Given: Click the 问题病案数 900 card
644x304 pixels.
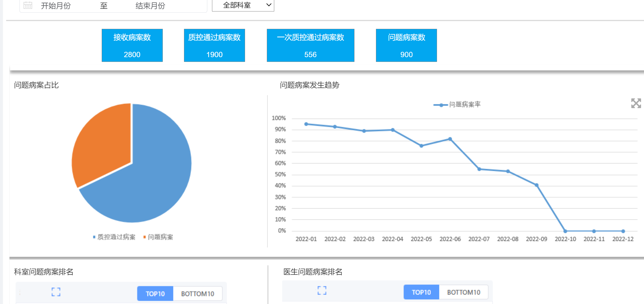Looking at the screenshot, I should pos(406,45).
